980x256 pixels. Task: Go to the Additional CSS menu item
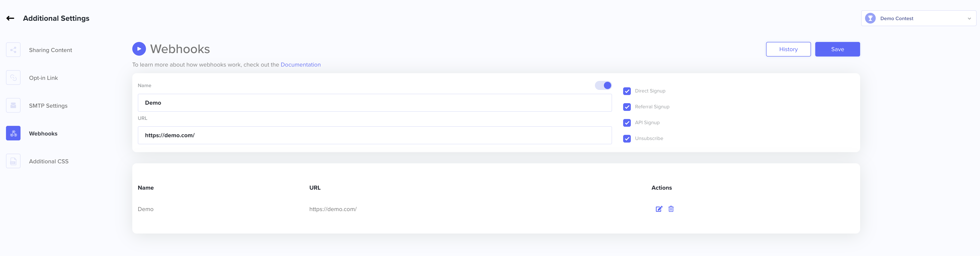tap(49, 162)
